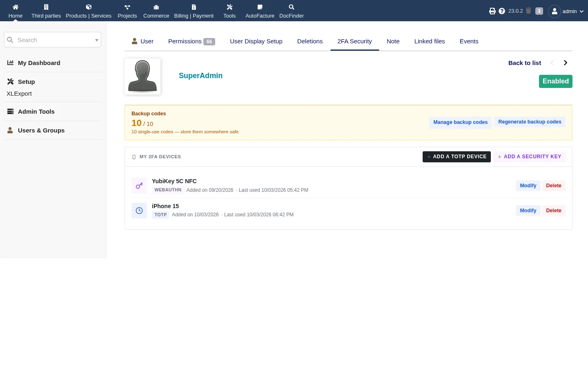Open the Commerce briefcase icon
Image resolution: width=588 pixels, height=368 pixels.
(x=156, y=7)
